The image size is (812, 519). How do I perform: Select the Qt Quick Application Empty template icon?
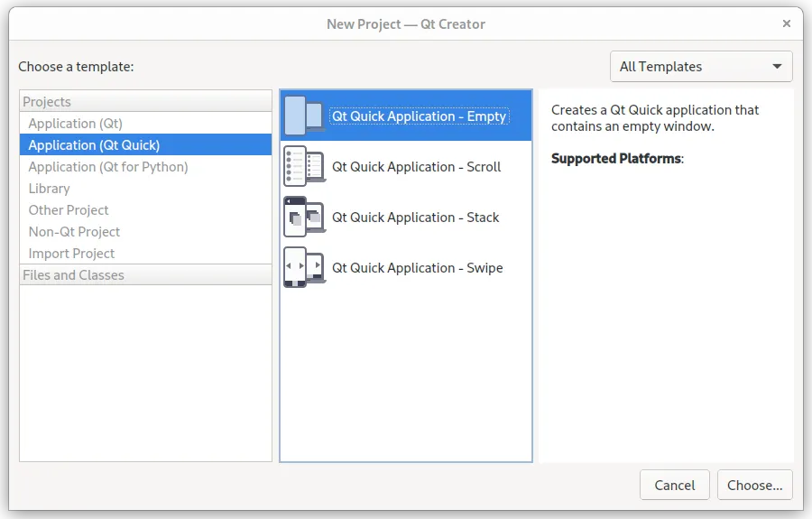click(x=305, y=115)
